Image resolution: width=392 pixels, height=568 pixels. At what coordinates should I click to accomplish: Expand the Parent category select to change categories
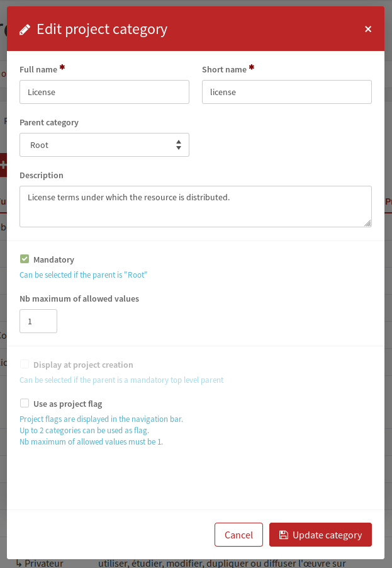tap(104, 145)
